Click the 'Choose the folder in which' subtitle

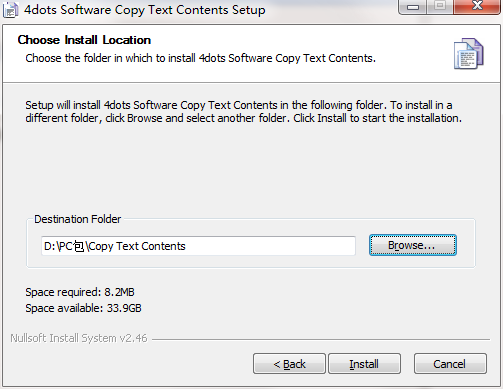(201, 58)
